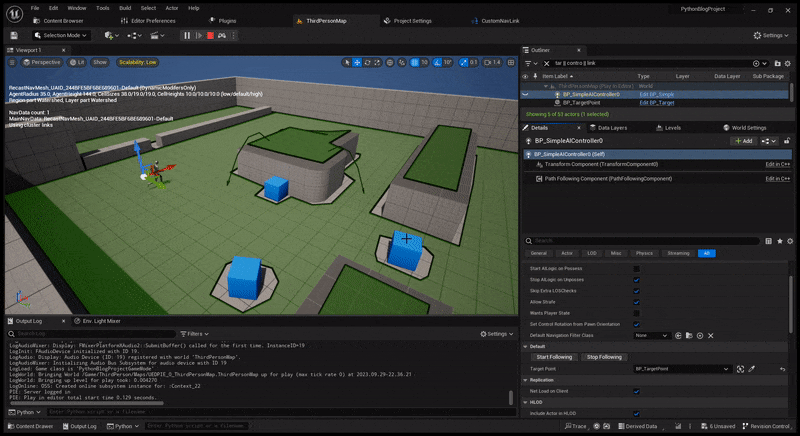
Task: Click the pick actor from scene eyedropper icon
Action: click(x=752, y=369)
